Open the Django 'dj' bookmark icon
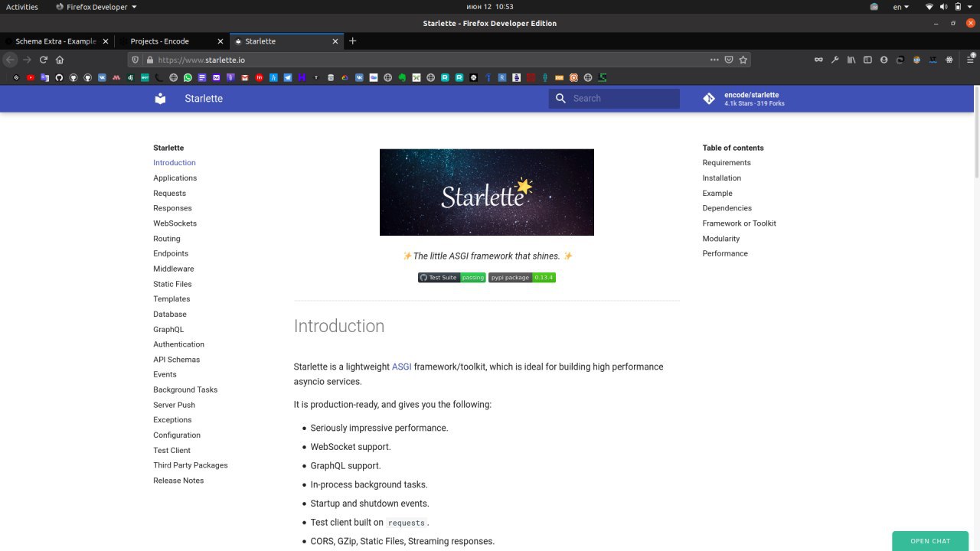 130,77
